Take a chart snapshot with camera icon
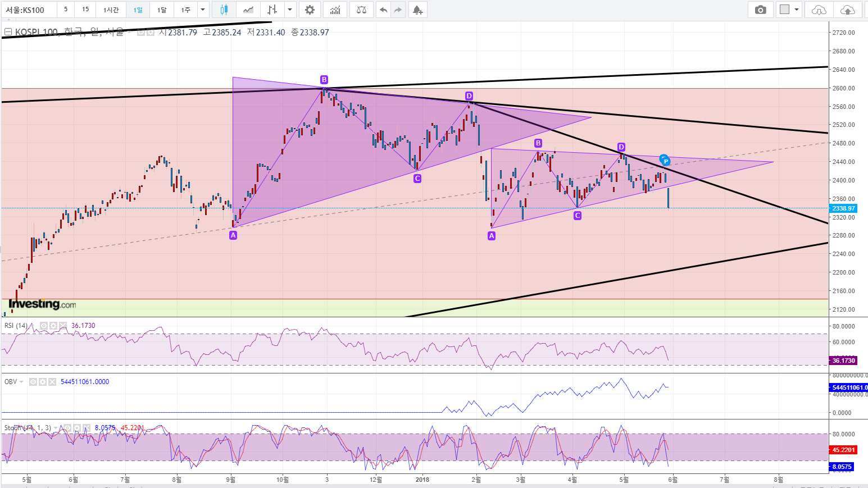868x488 pixels. pos(760,10)
